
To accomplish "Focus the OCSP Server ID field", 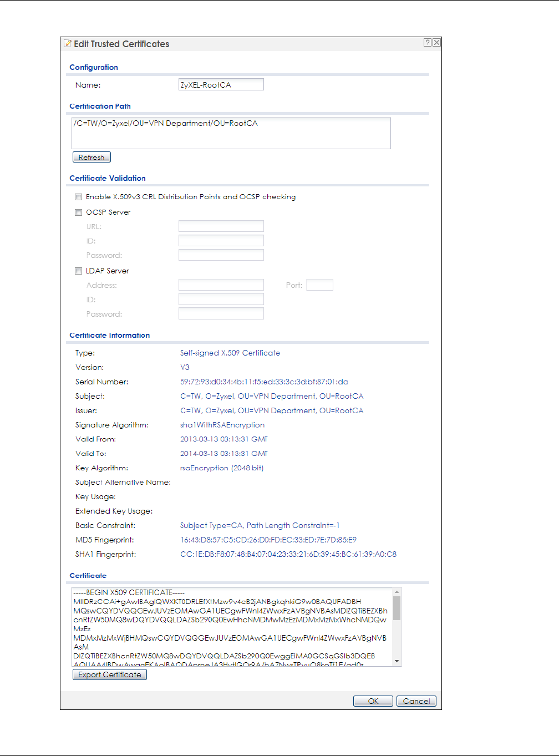I will tap(221, 241).
